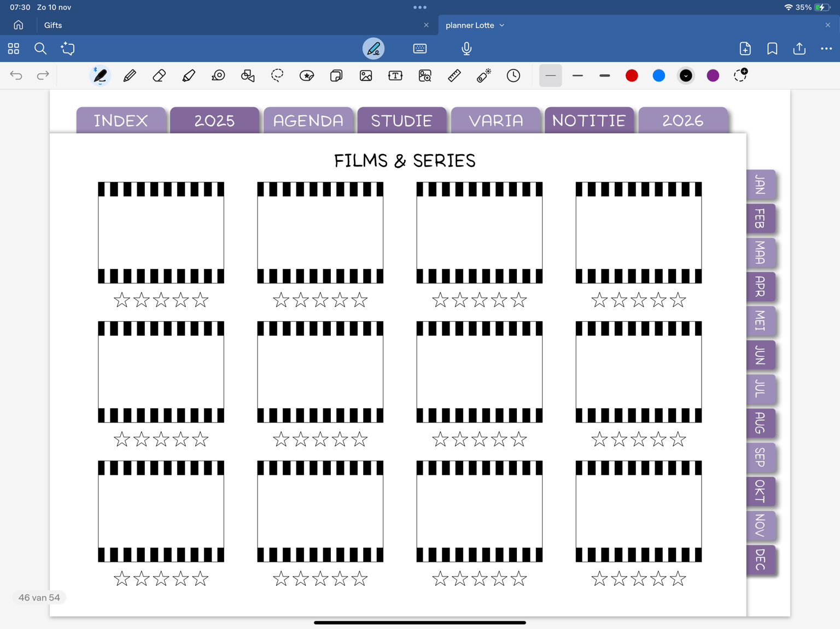
Task: Select the Highlighter tool
Action: 189,75
